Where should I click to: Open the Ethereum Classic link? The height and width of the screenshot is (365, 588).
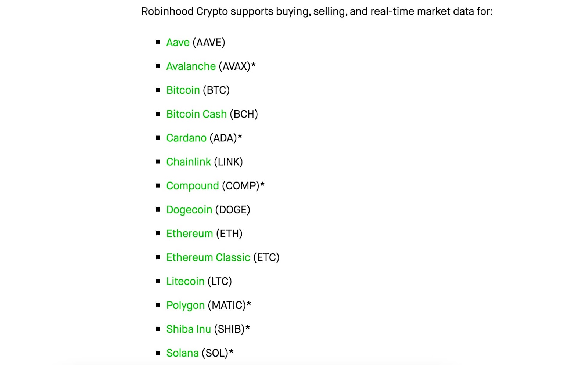[x=208, y=257]
